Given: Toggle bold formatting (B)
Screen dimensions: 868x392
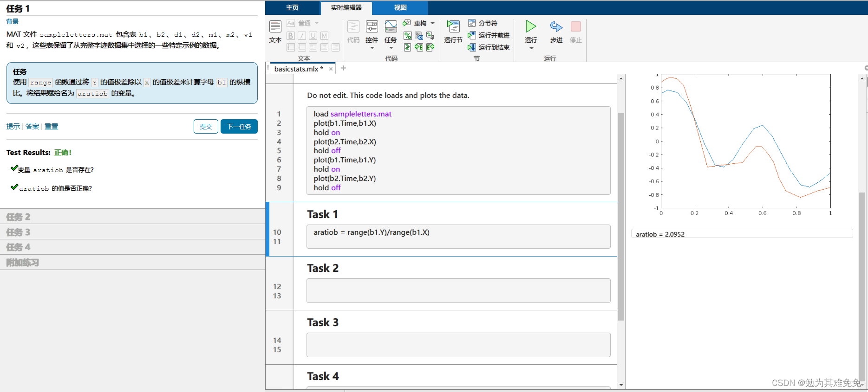Looking at the screenshot, I should click(x=291, y=36).
